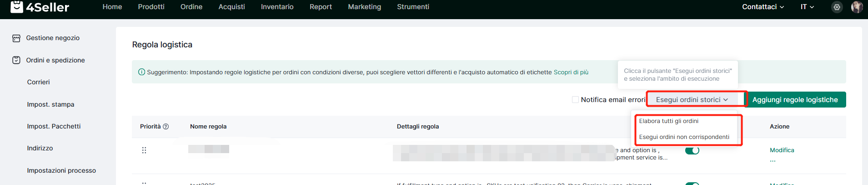Image resolution: width=868 pixels, height=185 pixels.
Task: Go to the Home menu
Action: coord(112,7)
